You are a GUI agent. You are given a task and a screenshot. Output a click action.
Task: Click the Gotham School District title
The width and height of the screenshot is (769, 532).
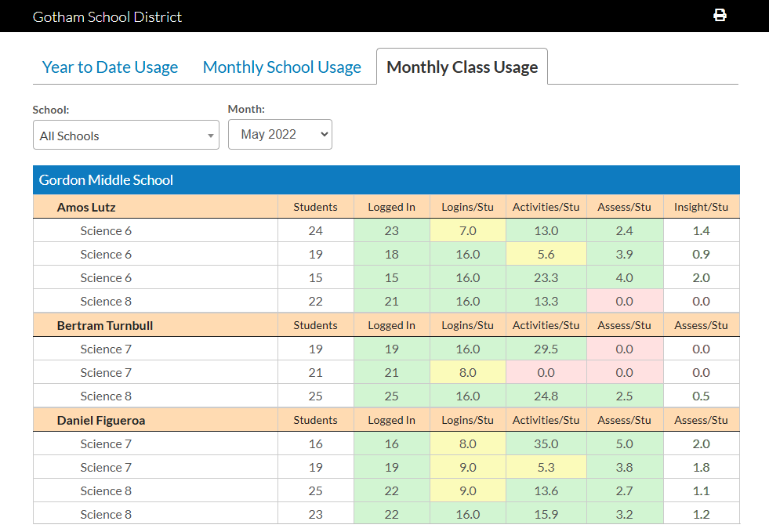click(107, 16)
